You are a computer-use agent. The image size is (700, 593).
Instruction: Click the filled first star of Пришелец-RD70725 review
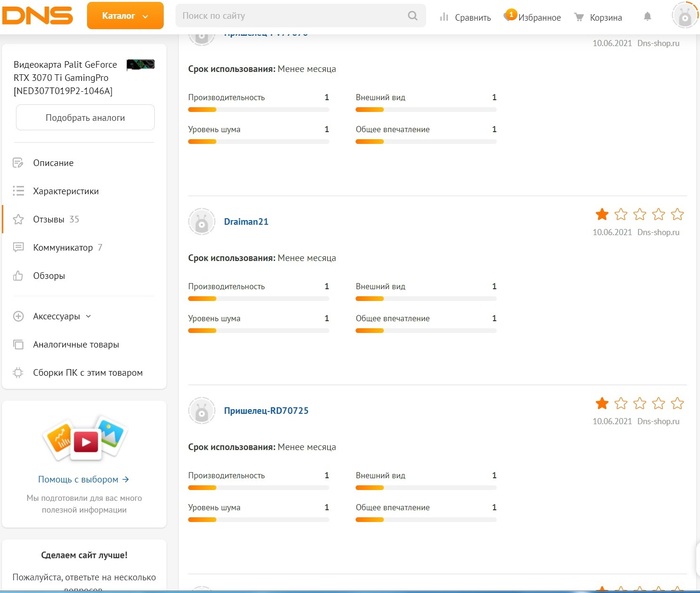[x=602, y=403]
